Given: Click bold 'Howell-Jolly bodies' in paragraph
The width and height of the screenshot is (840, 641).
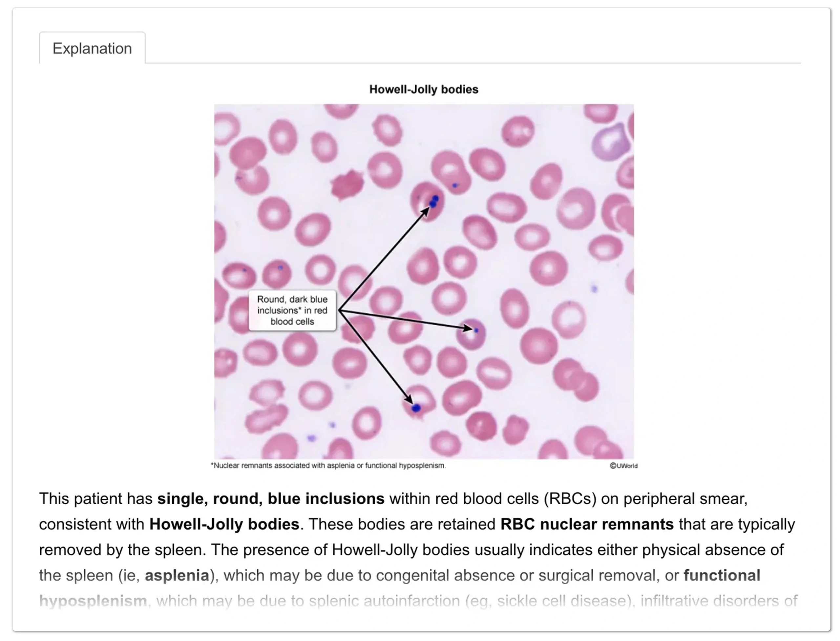Looking at the screenshot, I should 224,524.
